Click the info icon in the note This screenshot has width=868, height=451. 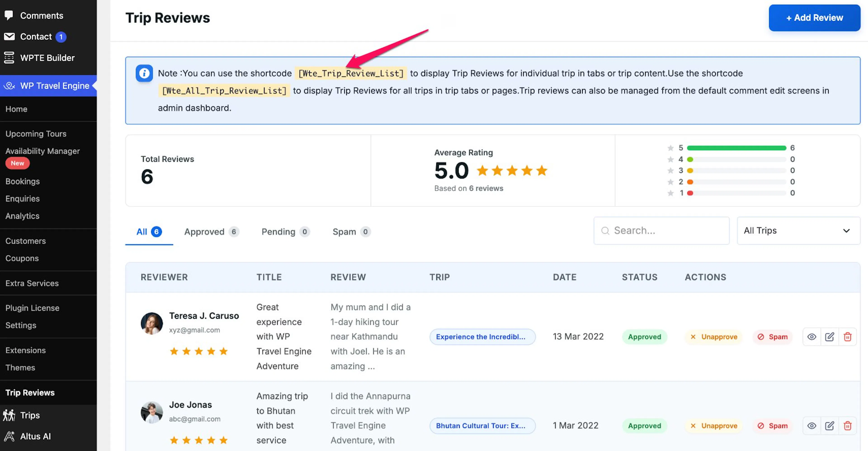144,73
